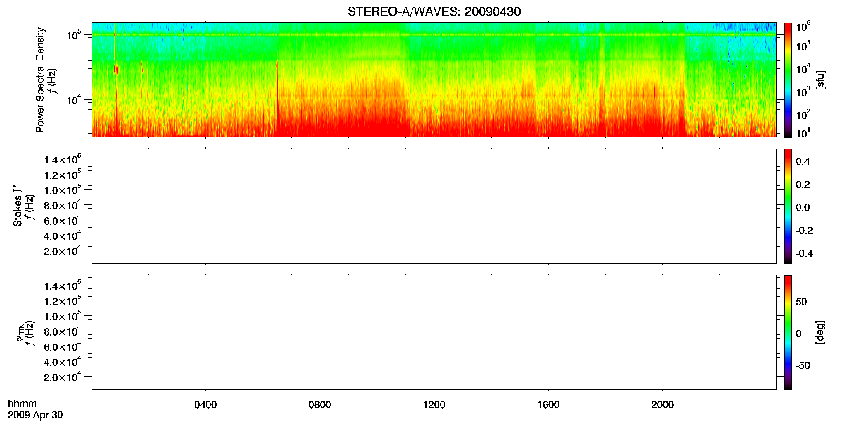Click the Stokes V color bar
The width and height of the screenshot is (868, 447).
(x=788, y=206)
